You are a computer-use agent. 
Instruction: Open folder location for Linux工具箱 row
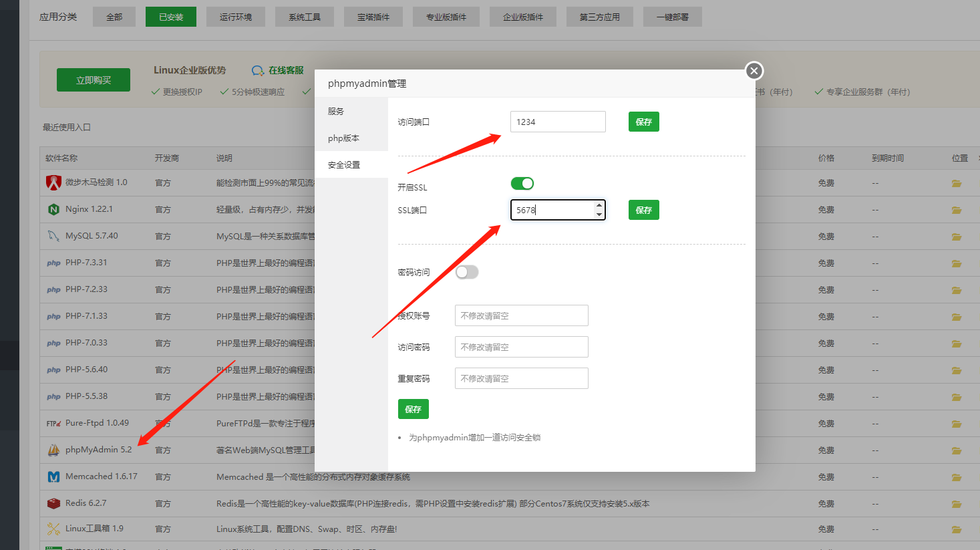point(957,529)
